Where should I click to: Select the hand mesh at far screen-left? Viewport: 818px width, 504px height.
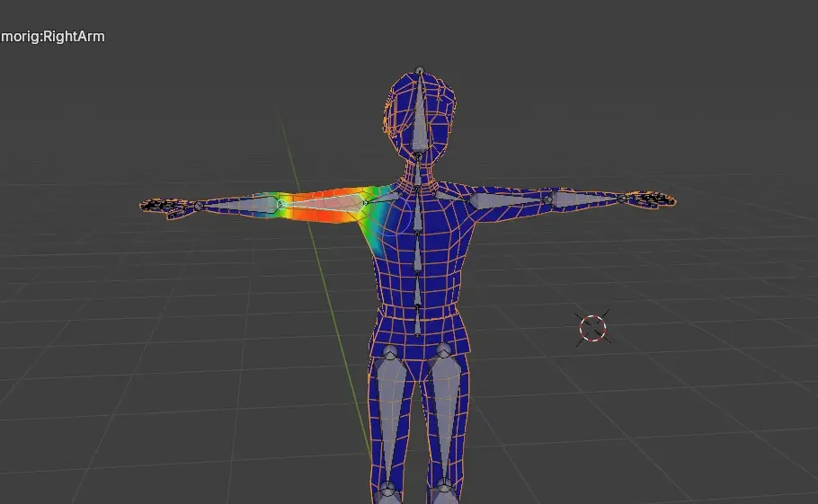click(166, 205)
